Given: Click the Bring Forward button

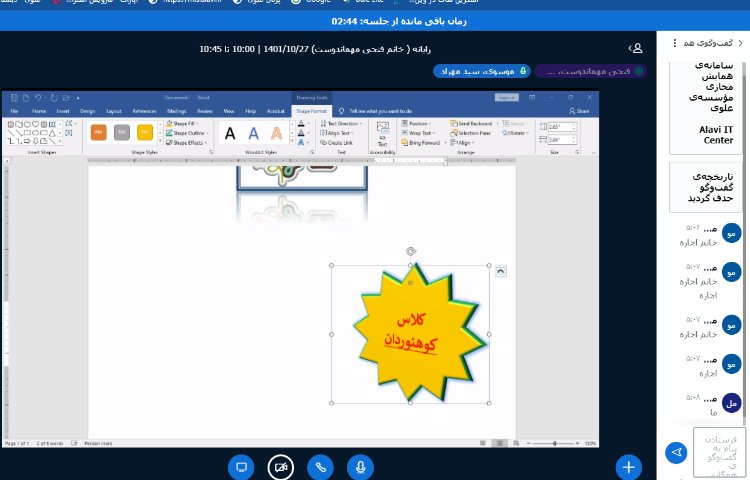Looking at the screenshot, I should click(x=421, y=142).
